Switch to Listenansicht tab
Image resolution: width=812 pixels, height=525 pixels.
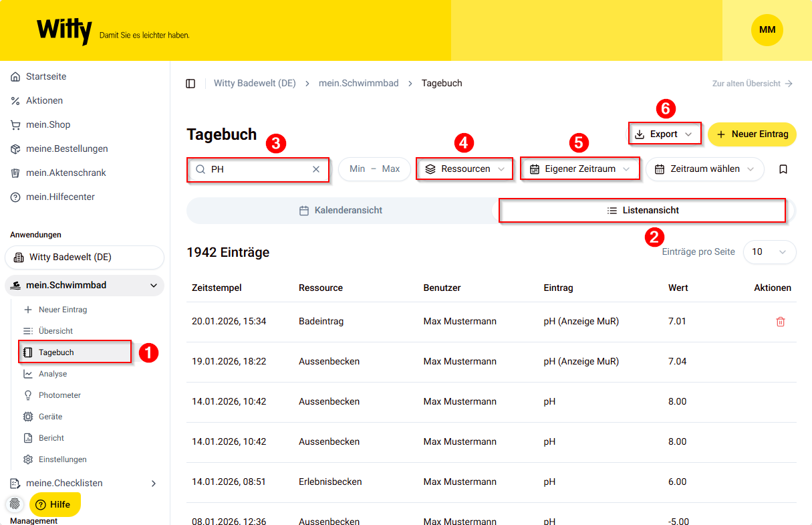click(x=643, y=210)
